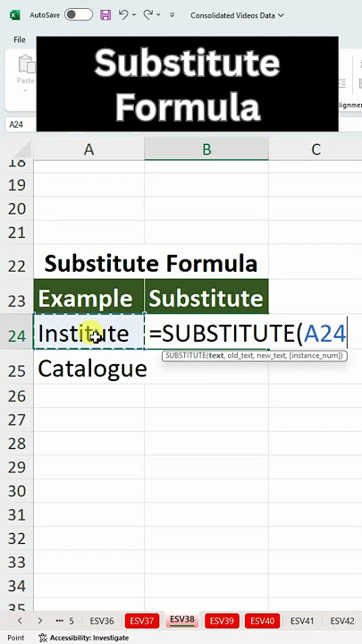Click the Paste clipboard icon
Screen dimensions: 362x644
point(25,64)
